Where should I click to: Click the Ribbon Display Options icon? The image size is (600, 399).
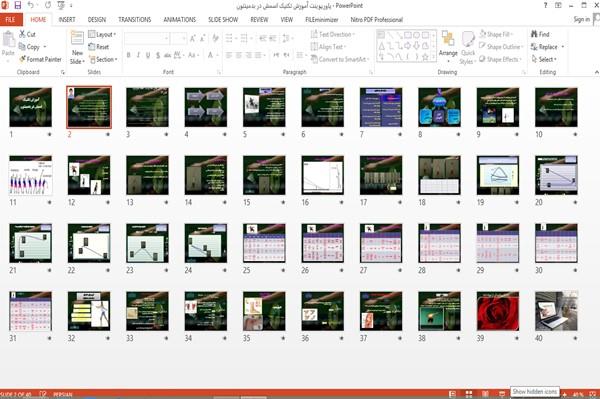(x=558, y=5)
